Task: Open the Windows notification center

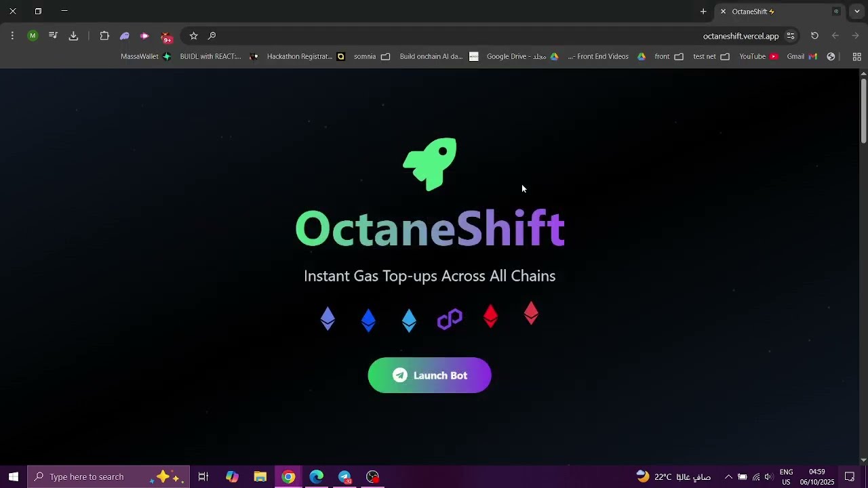Action: click(x=850, y=476)
